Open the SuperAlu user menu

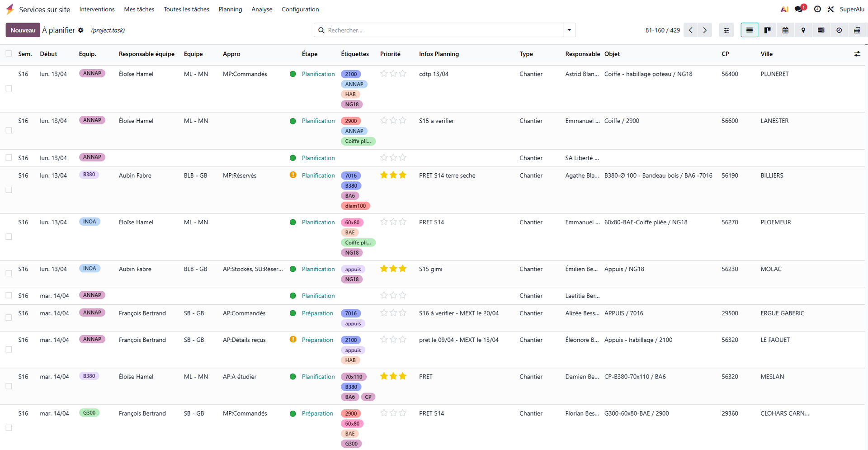coord(852,9)
